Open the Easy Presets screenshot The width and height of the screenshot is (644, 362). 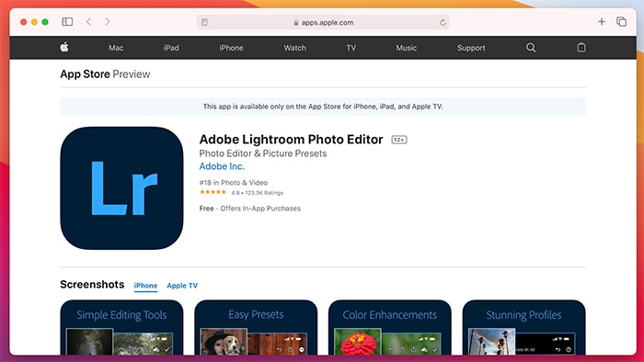coord(256,327)
